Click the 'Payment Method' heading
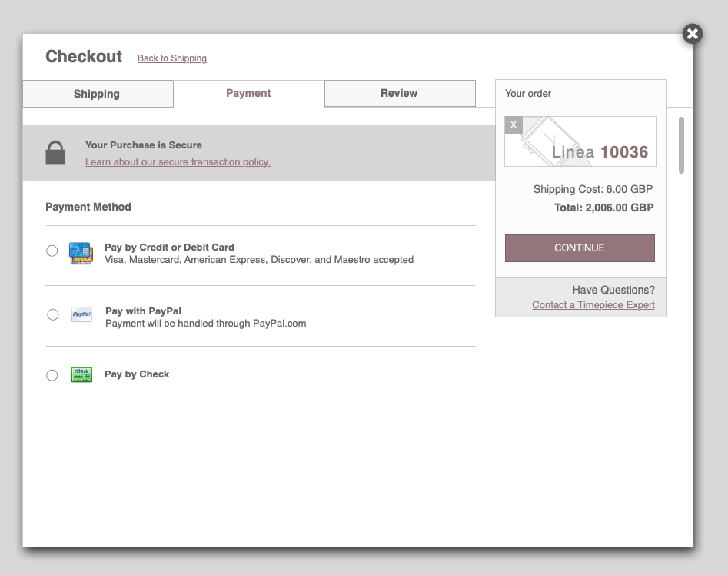Screen dimensions: 728x575 (x=88, y=207)
